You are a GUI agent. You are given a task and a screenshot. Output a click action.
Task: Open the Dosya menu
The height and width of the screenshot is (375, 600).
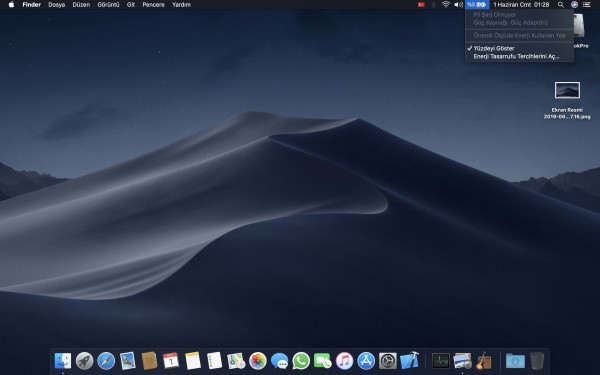(57, 5)
